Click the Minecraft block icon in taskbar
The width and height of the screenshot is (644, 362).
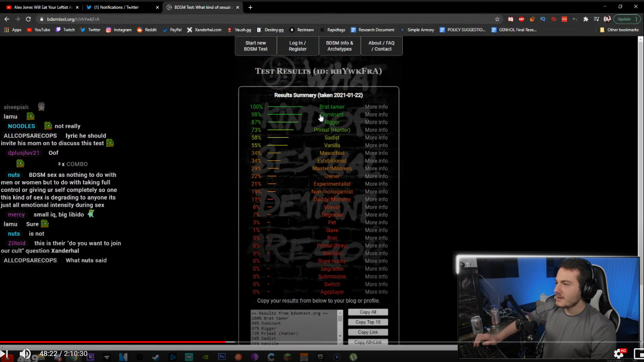coord(287,357)
